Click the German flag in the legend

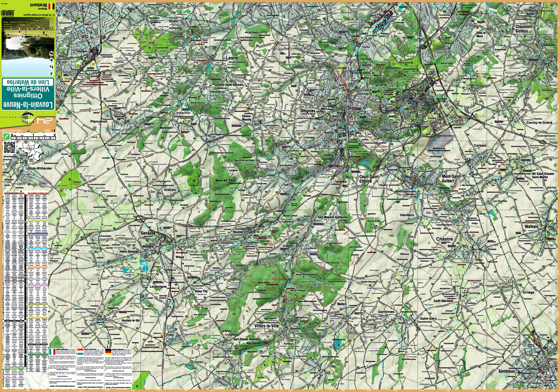point(108,351)
